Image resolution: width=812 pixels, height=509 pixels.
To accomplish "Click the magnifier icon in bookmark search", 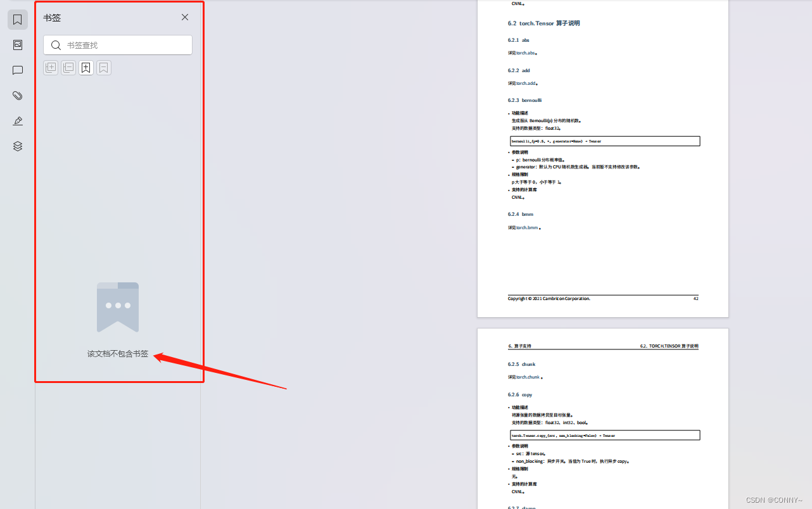I will pyautogui.click(x=56, y=45).
